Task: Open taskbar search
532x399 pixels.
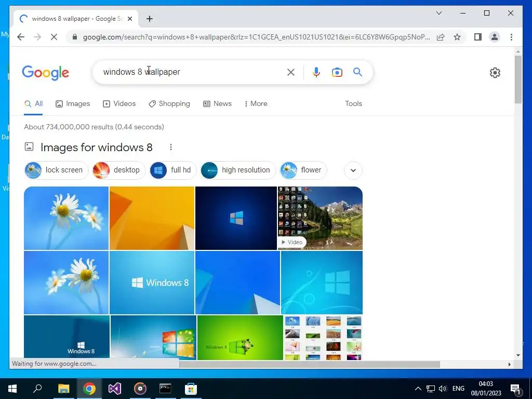Action: 37,389
